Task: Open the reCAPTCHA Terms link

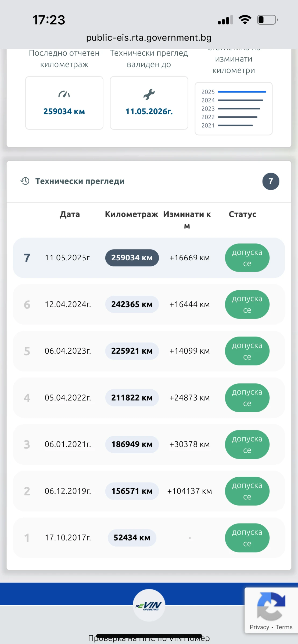Action: tap(284, 627)
